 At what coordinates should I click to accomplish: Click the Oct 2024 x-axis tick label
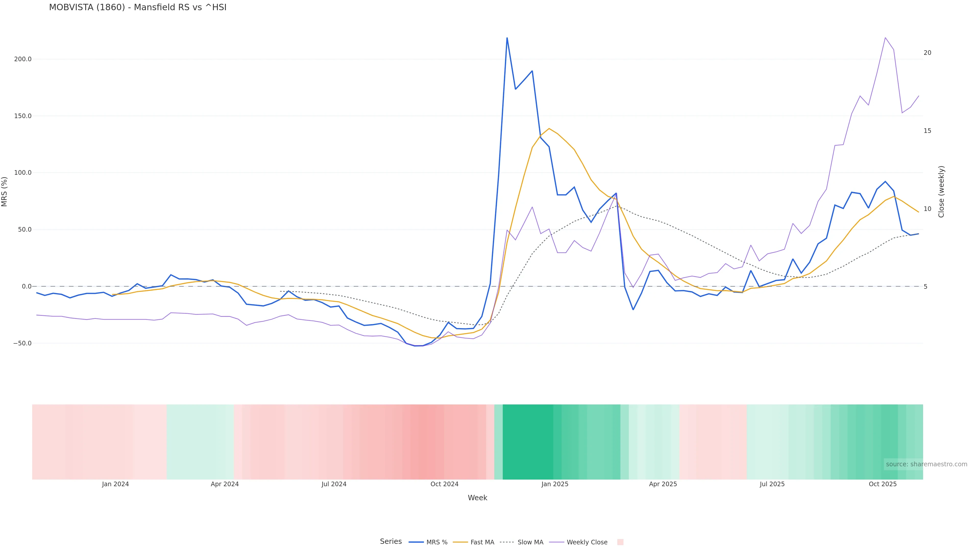(444, 484)
